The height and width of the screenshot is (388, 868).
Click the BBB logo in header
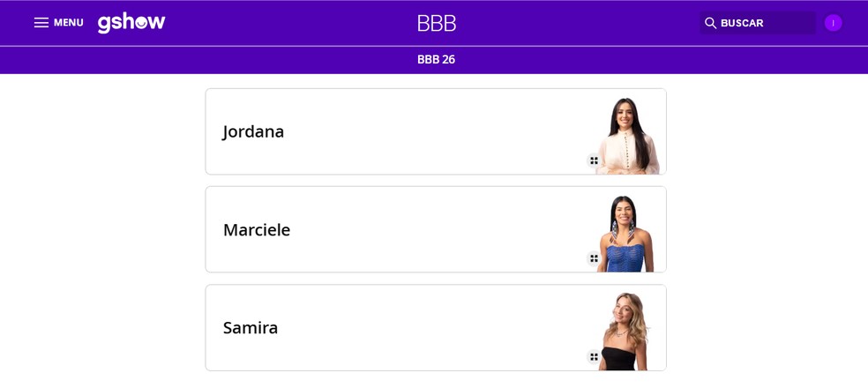(x=437, y=24)
